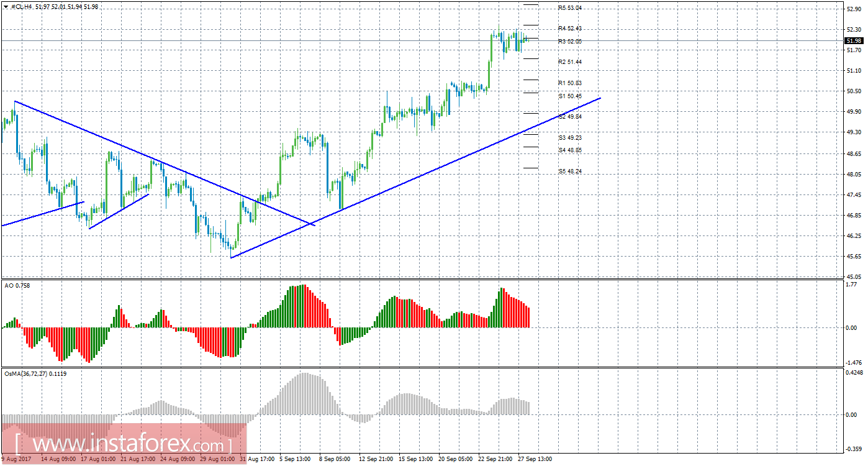The image size is (868, 466).
Task: Select the R1 50.83 pivot label
Action: tap(570, 83)
